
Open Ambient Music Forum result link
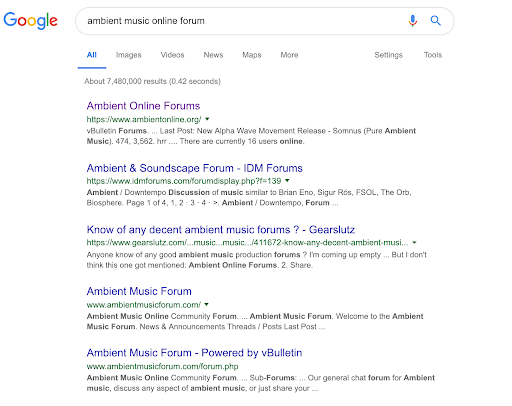(x=139, y=291)
